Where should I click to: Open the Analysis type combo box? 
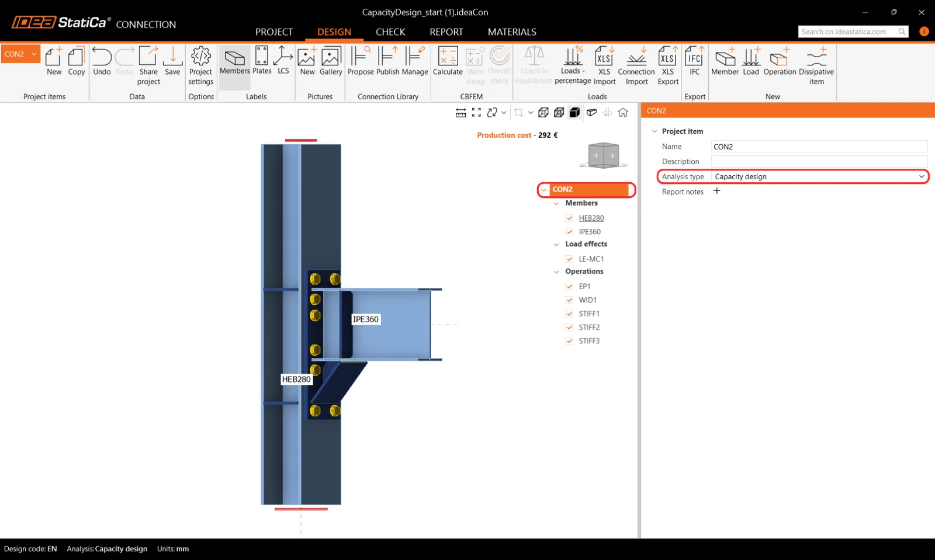tap(819, 176)
